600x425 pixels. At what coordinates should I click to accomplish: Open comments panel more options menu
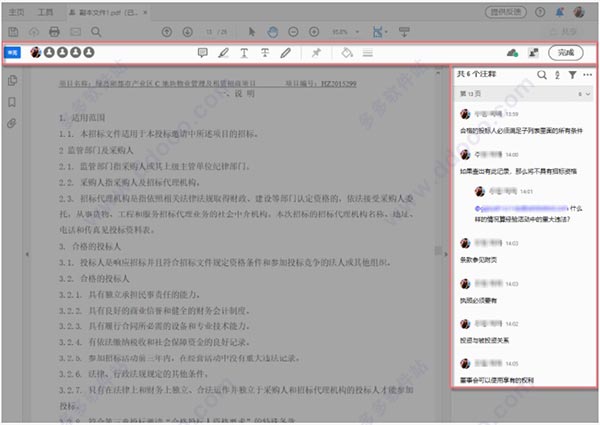coord(588,75)
